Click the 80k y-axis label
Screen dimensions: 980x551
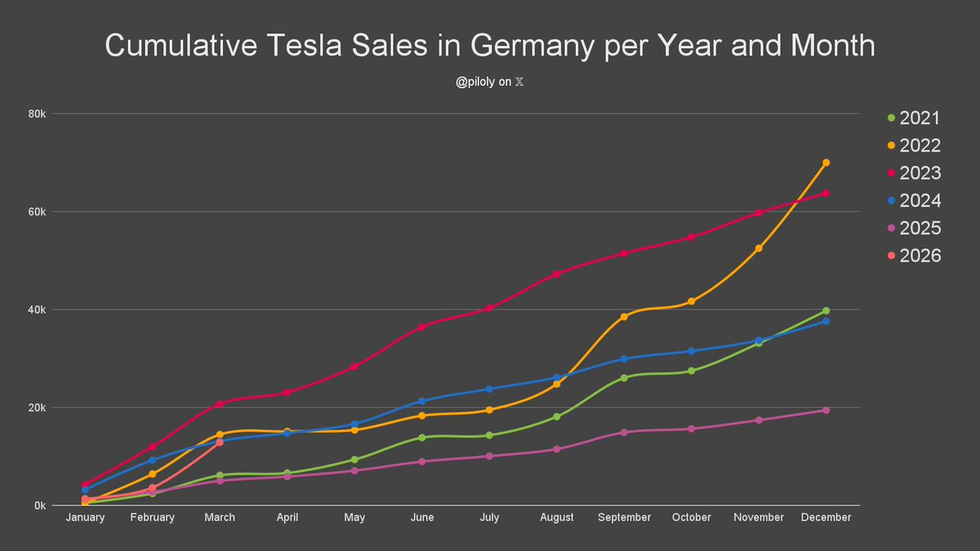(x=35, y=114)
